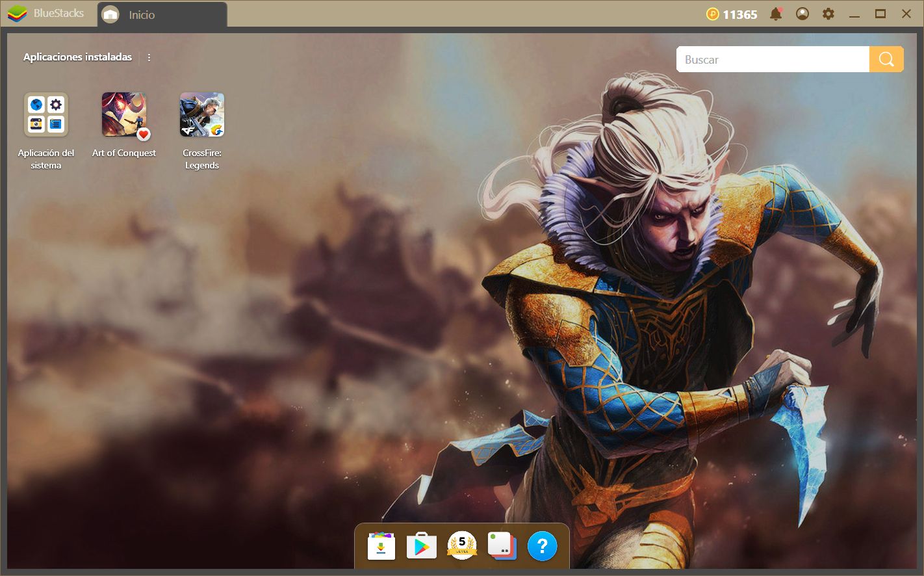Open Google Play Store from dock

tap(422, 546)
